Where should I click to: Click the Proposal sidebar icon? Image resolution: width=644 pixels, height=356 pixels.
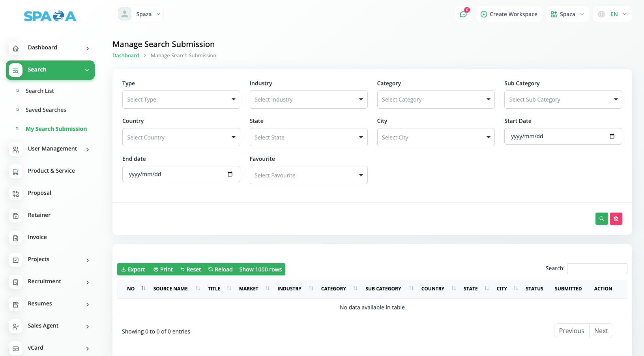(x=16, y=194)
